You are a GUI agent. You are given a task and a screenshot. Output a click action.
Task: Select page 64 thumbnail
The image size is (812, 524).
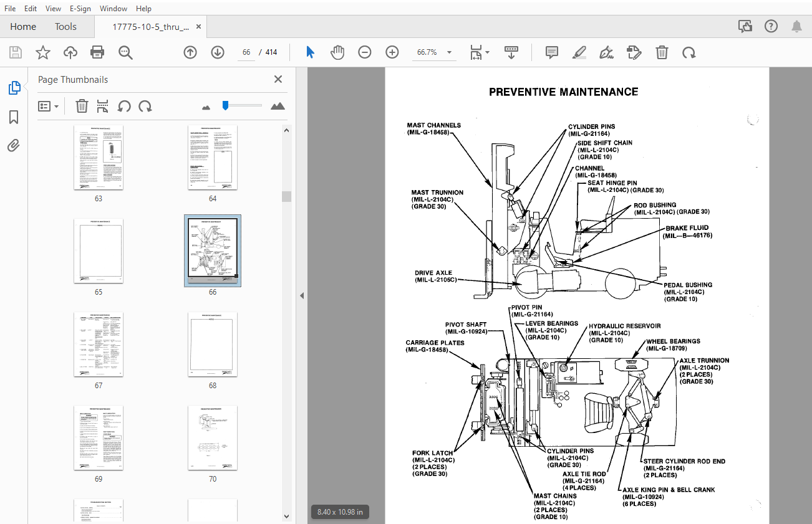(x=213, y=158)
